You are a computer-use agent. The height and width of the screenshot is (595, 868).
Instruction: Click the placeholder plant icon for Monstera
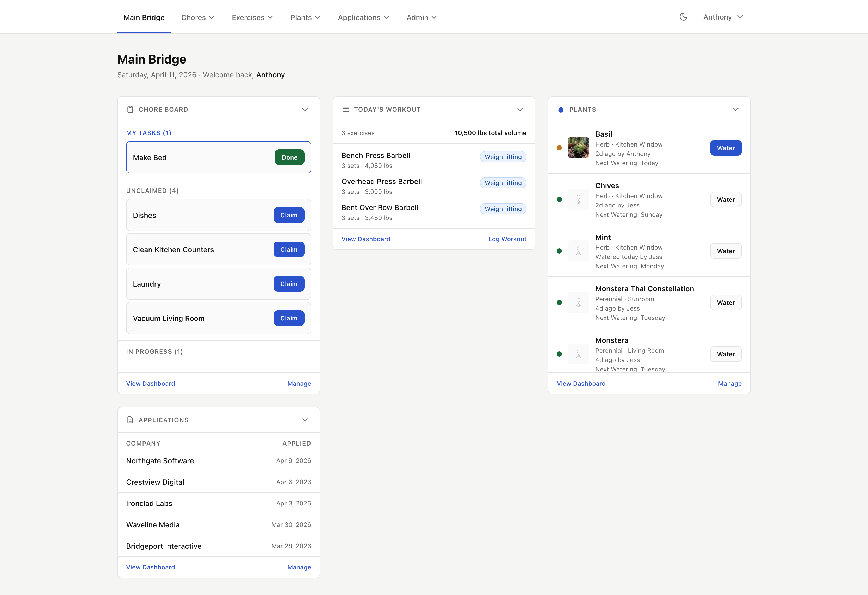click(579, 354)
